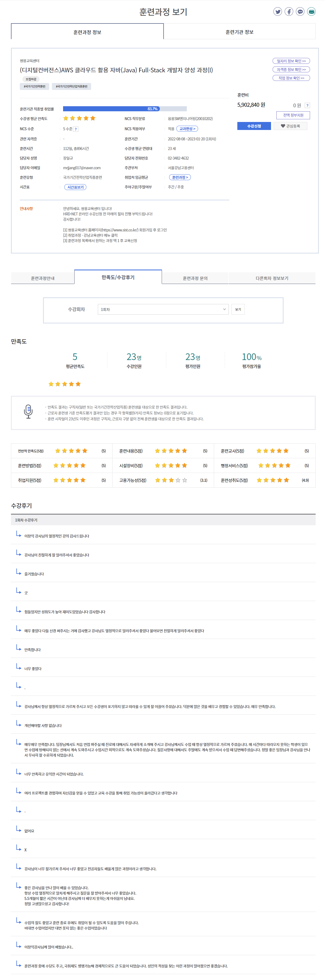Share via the KakaoTalk icon

click(300, 12)
